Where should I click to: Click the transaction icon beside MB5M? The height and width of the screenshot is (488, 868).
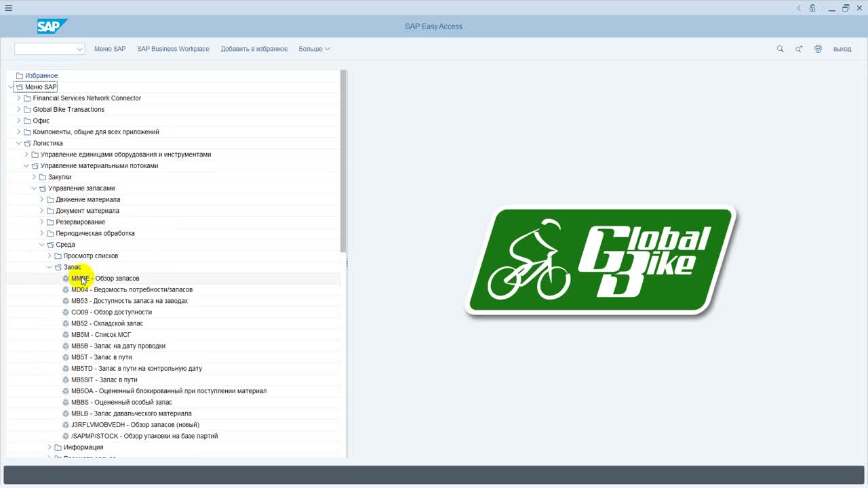click(x=66, y=335)
